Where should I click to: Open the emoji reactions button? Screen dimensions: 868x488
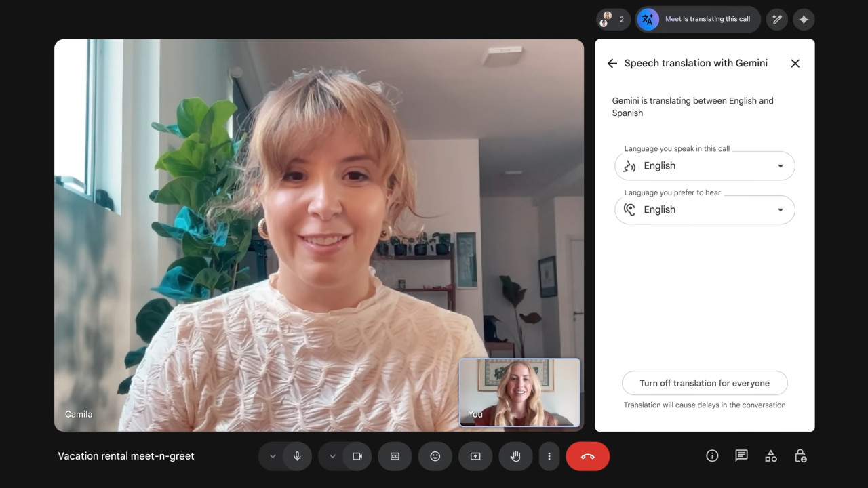point(435,456)
